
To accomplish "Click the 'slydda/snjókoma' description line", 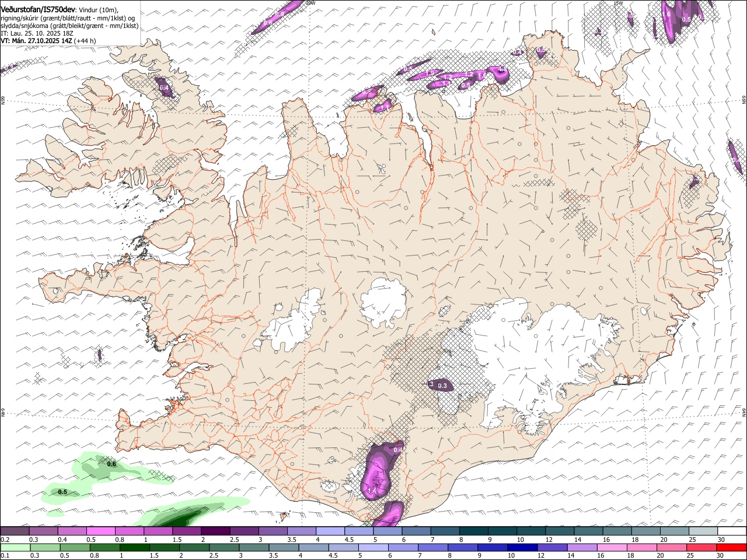I will click(x=69, y=26).
